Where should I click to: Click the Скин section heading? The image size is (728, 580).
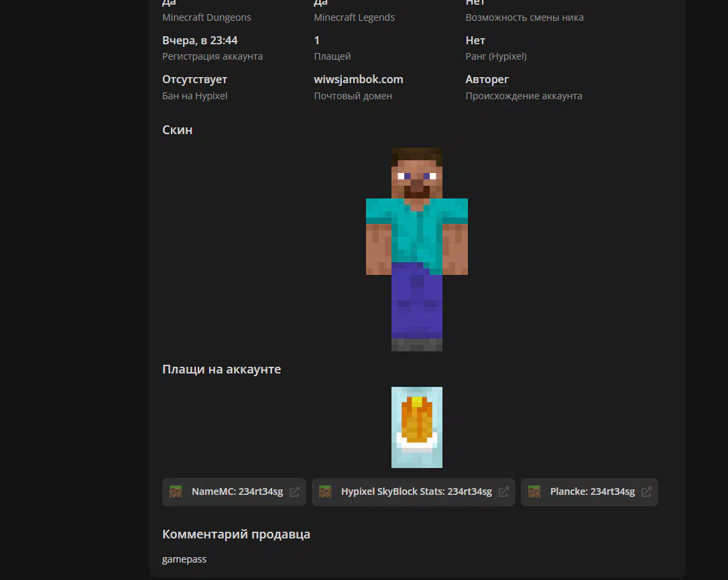coord(177,129)
